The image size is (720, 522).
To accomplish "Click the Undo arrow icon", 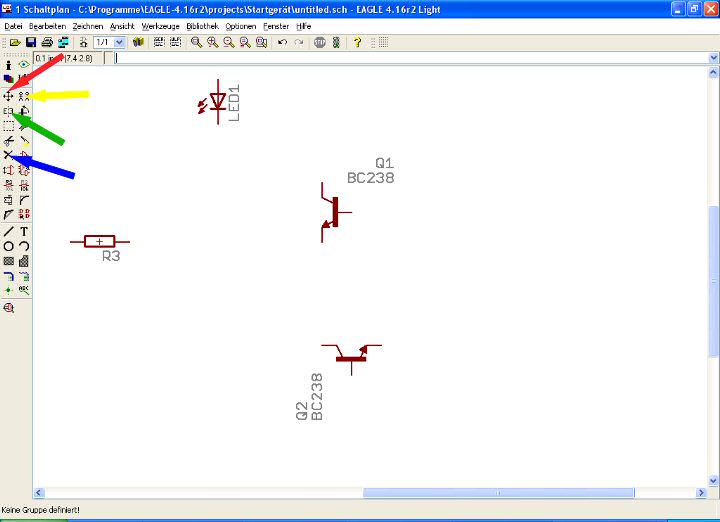I will point(282,43).
